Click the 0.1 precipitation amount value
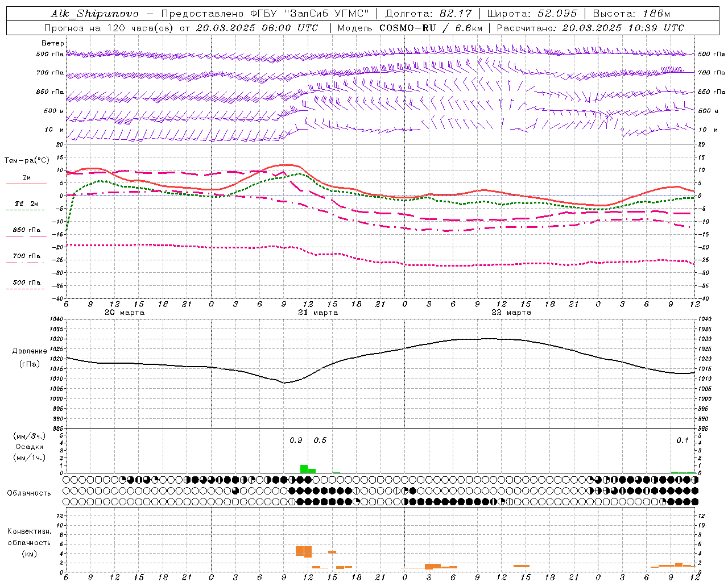Viewport: 728px width, 582px height. click(x=682, y=440)
